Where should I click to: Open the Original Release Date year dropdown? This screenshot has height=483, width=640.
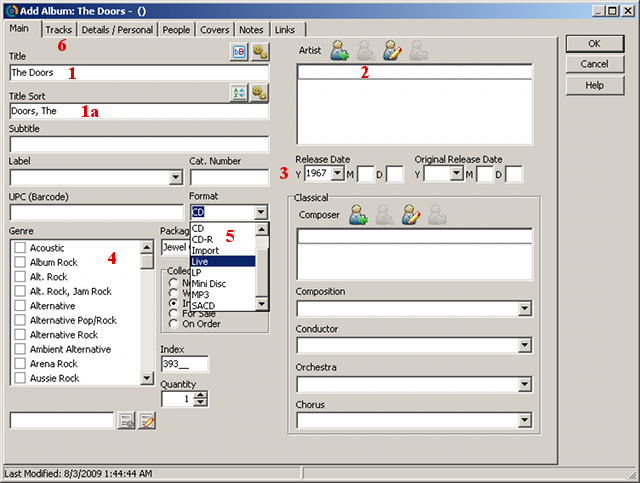coord(456,174)
